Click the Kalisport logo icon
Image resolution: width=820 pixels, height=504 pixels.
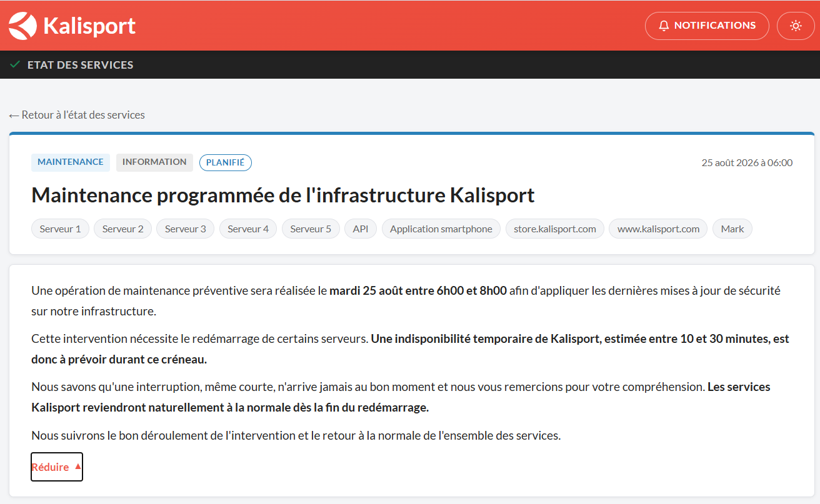22,26
